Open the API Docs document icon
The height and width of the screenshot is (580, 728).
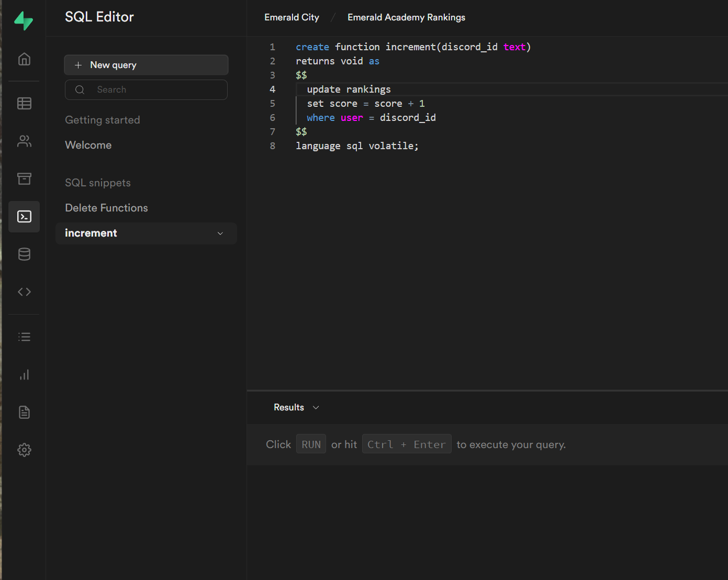(x=24, y=412)
